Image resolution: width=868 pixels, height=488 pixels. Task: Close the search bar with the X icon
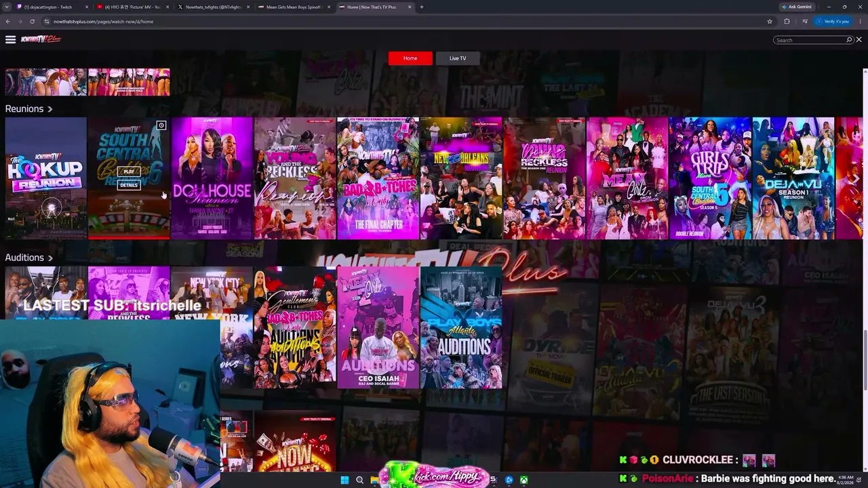coord(859,40)
